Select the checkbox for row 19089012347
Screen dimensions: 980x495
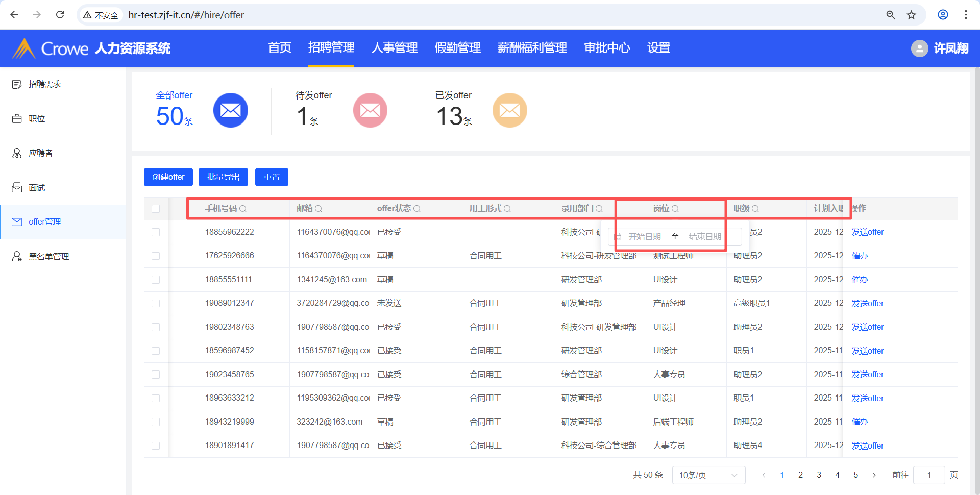coord(156,303)
